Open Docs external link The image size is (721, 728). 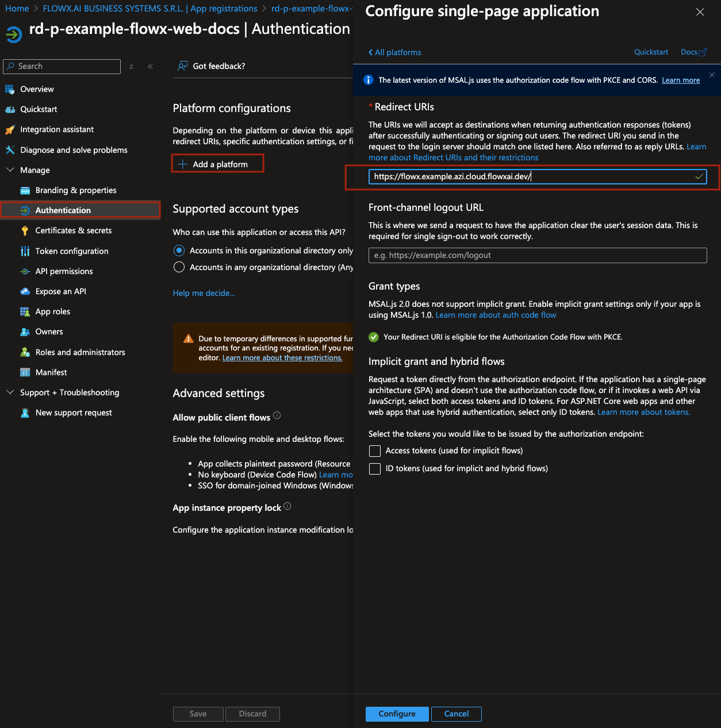click(x=694, y=52)
